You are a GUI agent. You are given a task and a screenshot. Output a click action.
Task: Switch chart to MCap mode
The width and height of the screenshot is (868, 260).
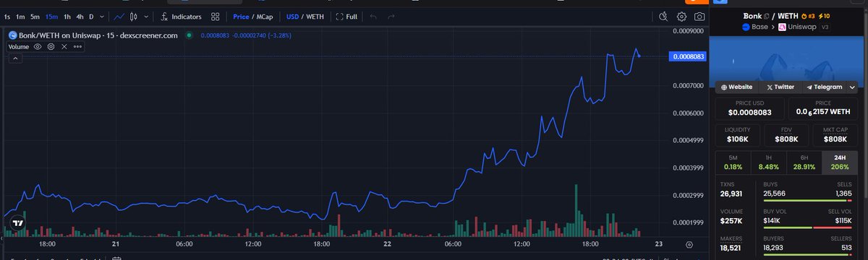point(264,16)
